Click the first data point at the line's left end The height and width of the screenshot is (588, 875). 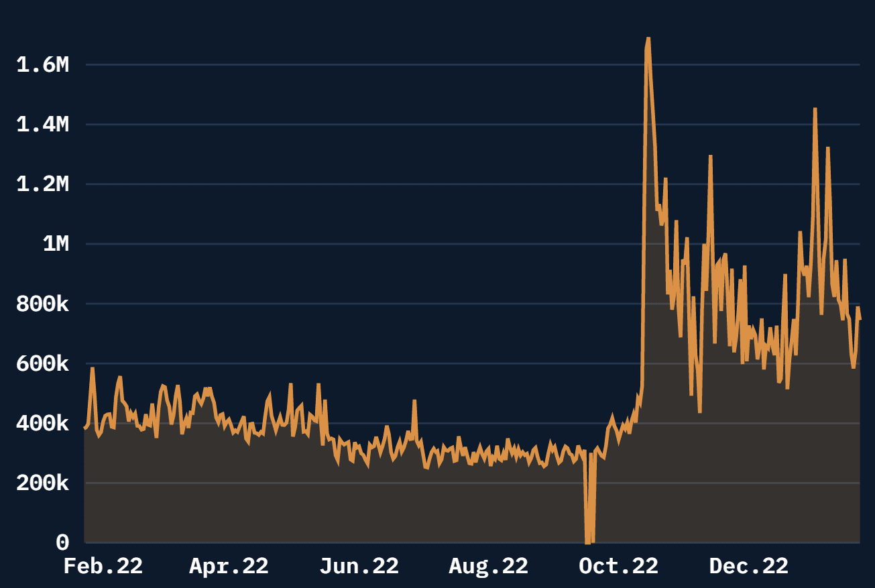[x=85, y=428]
